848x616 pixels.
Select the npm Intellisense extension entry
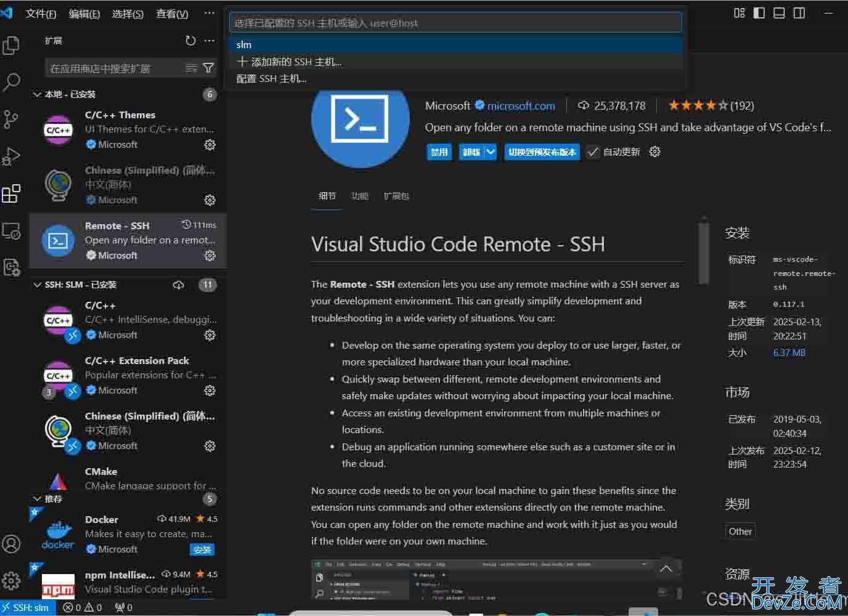[128, 582]
